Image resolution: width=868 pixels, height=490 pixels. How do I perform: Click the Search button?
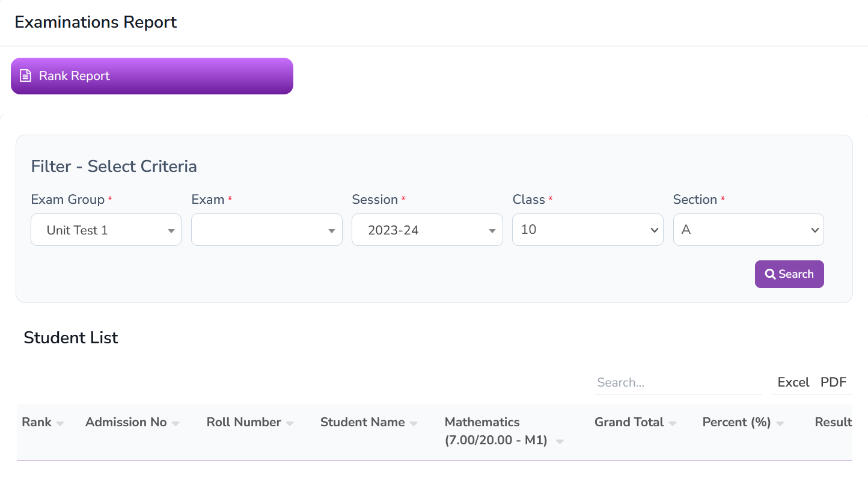[x=789, y=274]
